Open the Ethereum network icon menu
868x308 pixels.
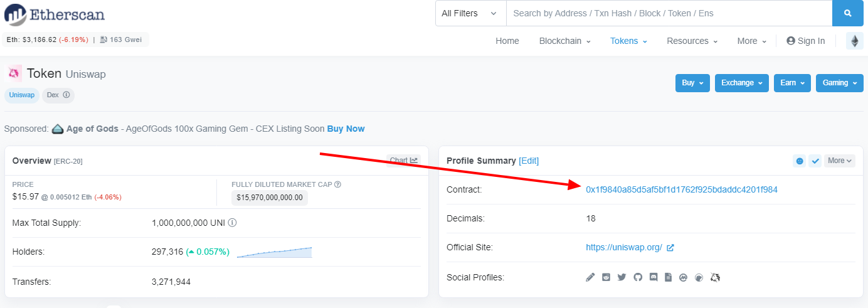(854, 41)
